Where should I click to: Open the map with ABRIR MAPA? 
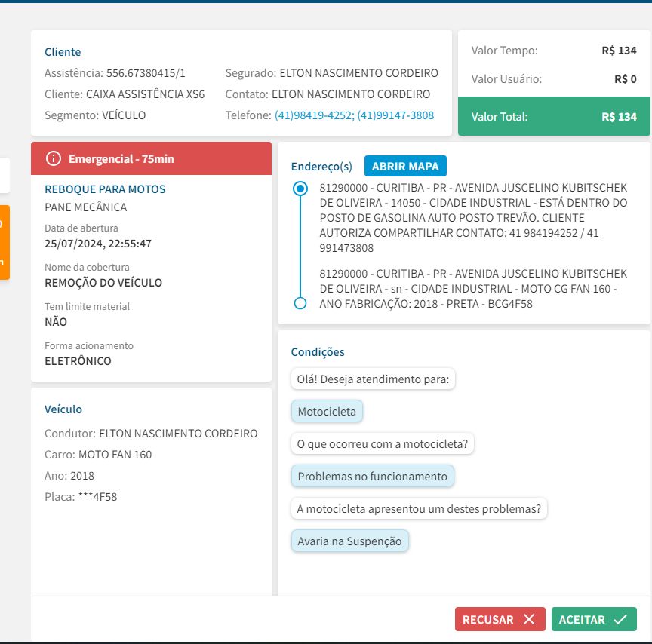(406, 166)
